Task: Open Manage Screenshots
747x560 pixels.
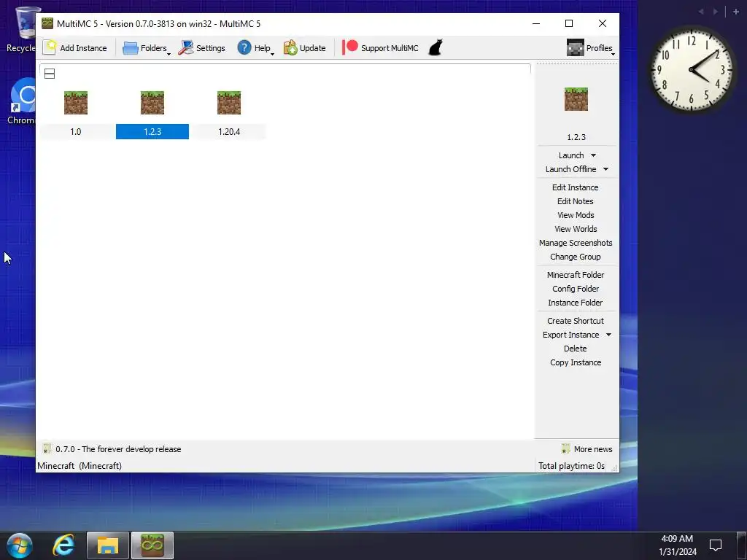Action: (x=576, y=242)
